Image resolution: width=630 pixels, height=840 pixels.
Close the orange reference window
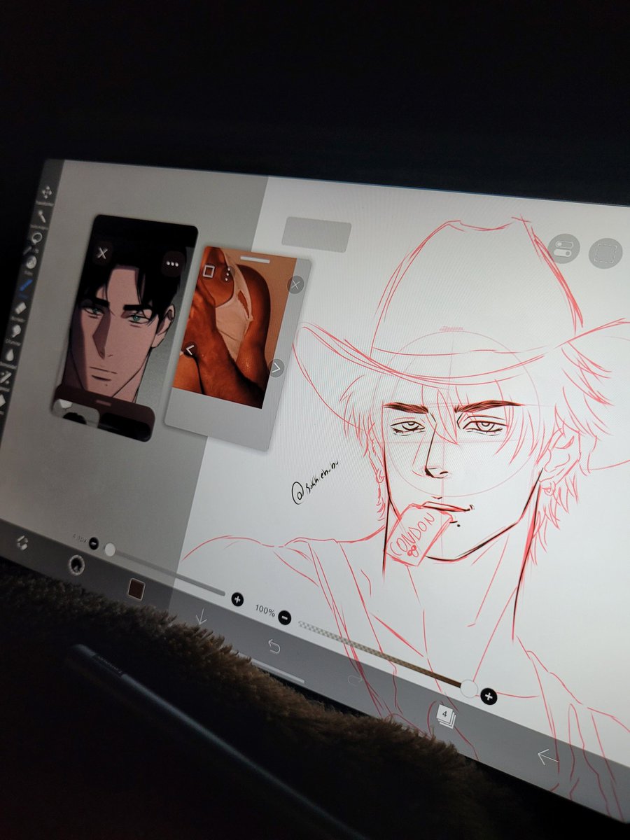[x=295, y=284]
